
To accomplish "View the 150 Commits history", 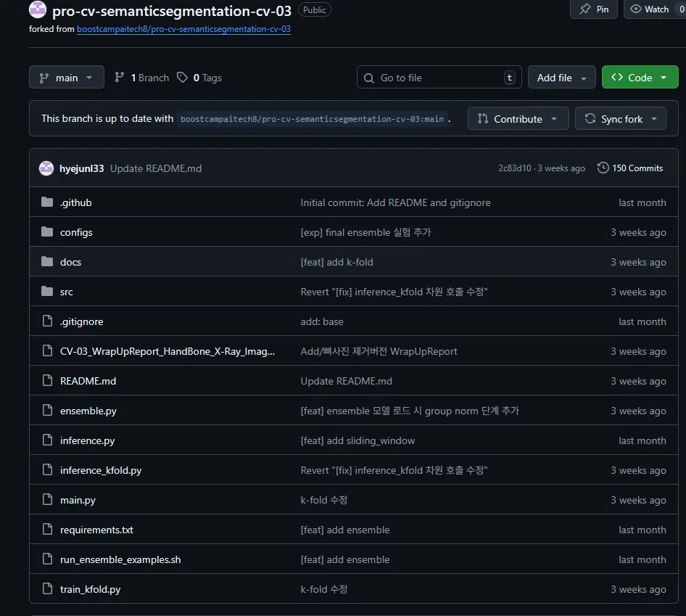I will (630, 168).
